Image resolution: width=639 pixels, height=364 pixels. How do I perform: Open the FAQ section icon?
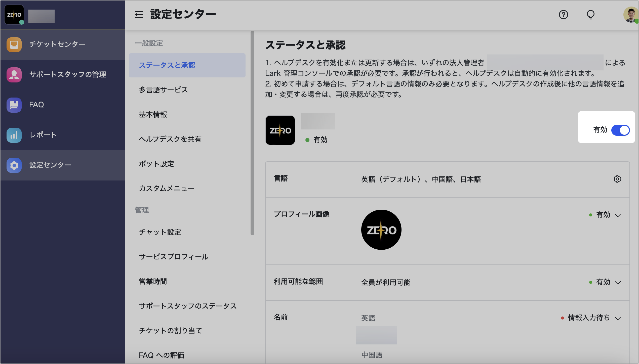click(x=14, y=105)
